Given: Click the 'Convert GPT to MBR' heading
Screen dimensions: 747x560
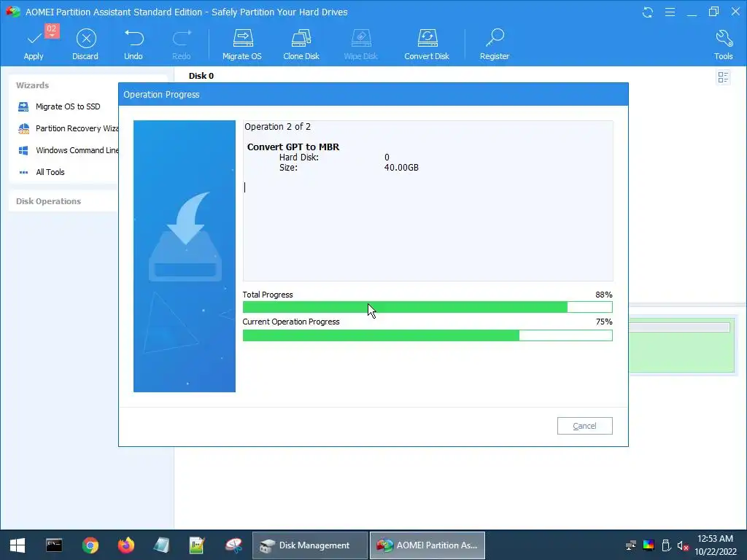Looking at the screenshot, I should pyautogui.click(x=293, y=147).
